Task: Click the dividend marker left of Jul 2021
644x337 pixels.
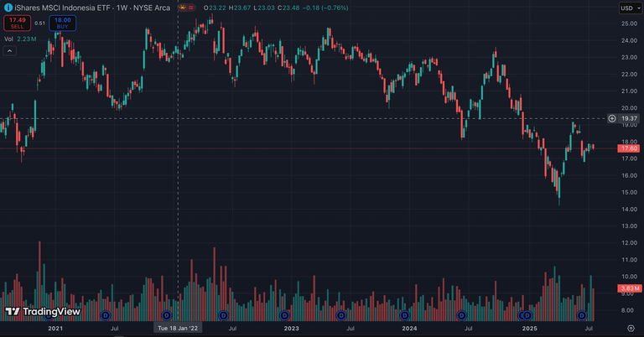Action: click(106, 315)
